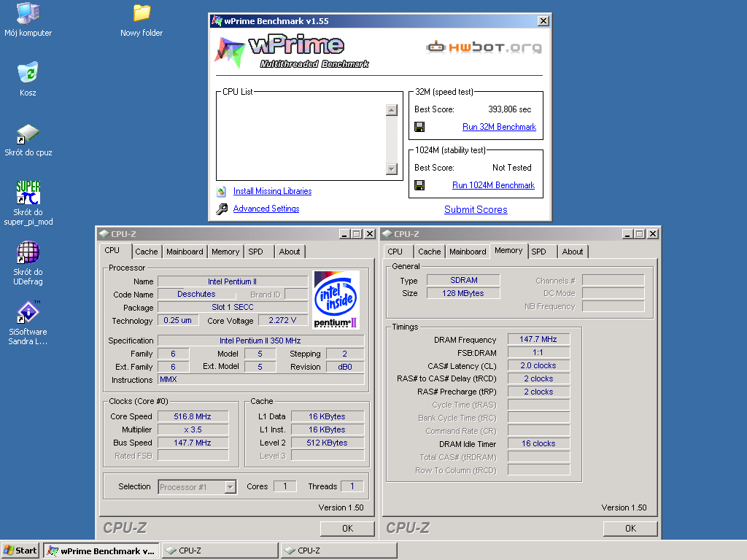Click the Core Speed value 516.8 MHz
747x560 pixels.
tap(193, 416)
